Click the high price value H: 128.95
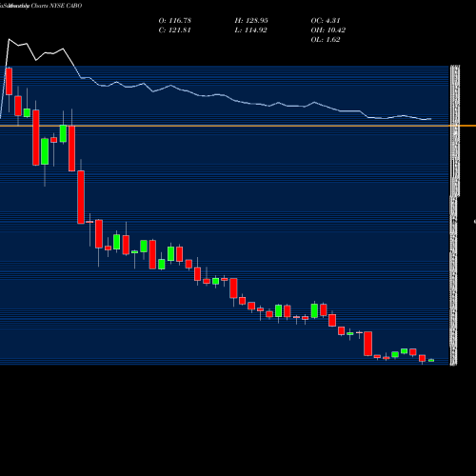Viewport: 476px width, 476px height. coord(251,21)
